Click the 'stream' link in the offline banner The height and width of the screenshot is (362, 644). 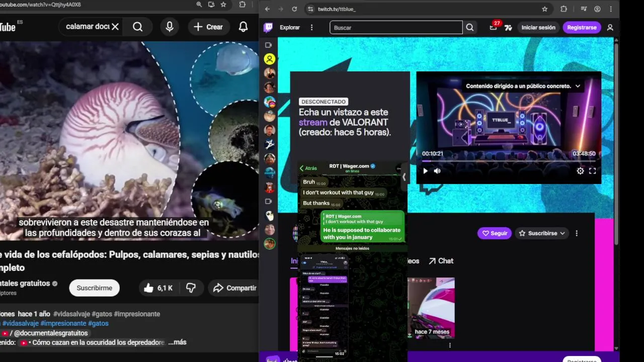click(313, 122)
